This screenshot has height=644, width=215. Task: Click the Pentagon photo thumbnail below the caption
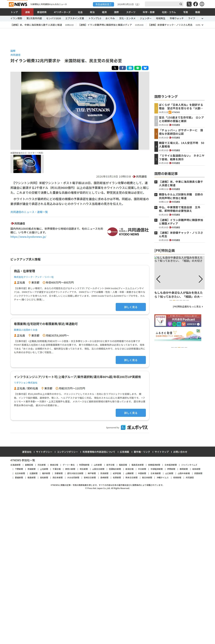pyautogui.click(x=27, y=164)
